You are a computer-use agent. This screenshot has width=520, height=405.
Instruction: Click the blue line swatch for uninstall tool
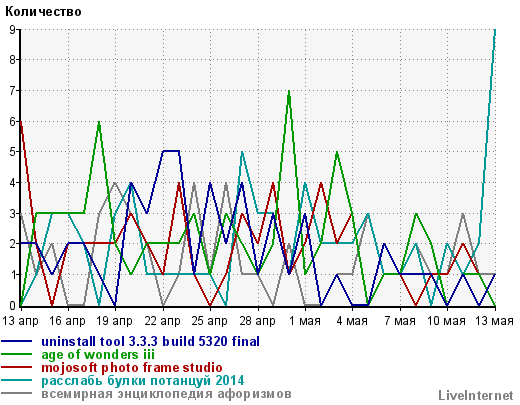(17, 341)
